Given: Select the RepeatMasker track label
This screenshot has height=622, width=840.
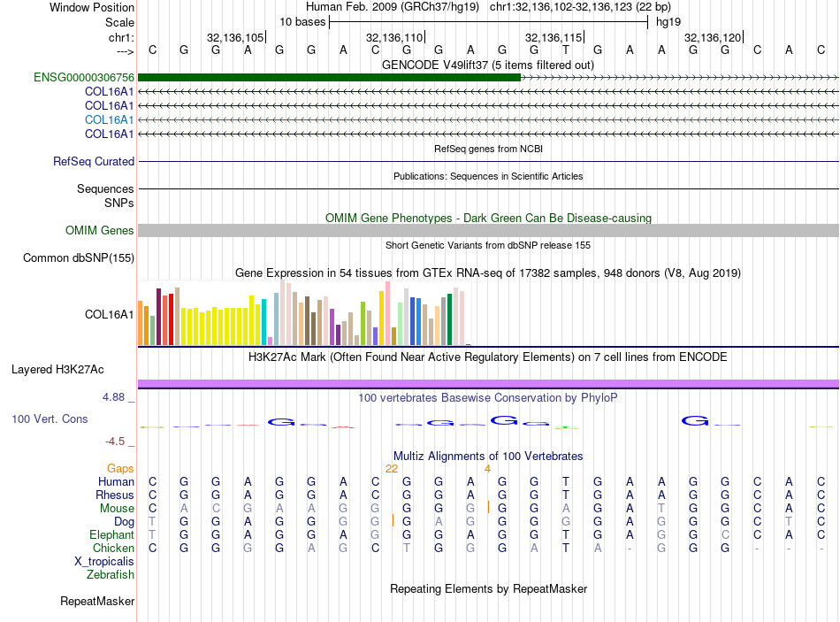Looking at the screenshot, I should click(97, 602).
